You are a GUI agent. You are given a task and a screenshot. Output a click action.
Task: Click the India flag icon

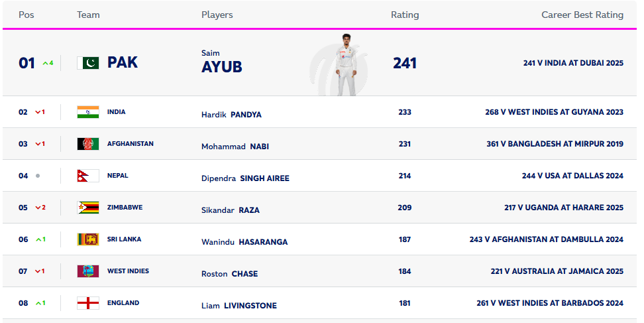[87, 112]
